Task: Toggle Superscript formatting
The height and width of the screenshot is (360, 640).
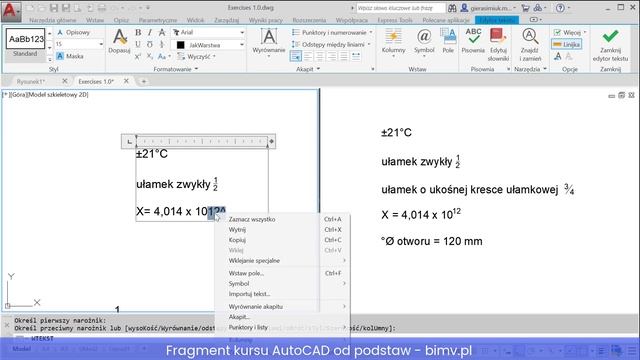Action: click(x=138, y=56)
